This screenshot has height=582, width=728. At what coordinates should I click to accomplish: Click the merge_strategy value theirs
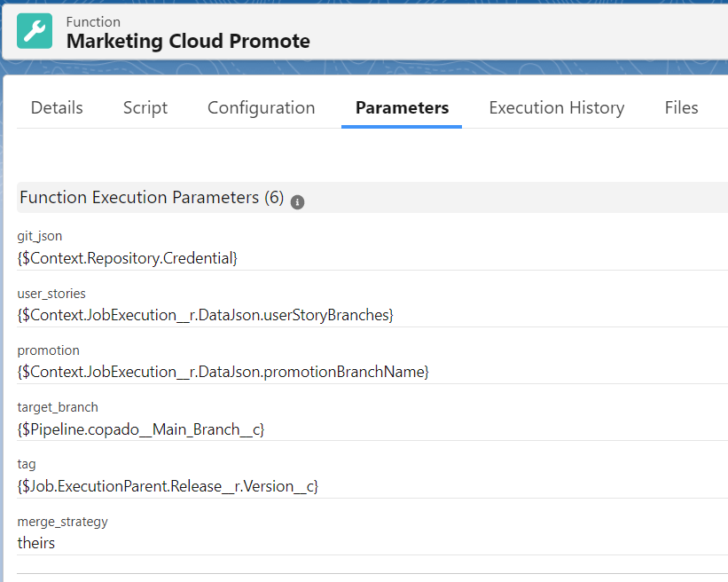click(x=35, y=542)
